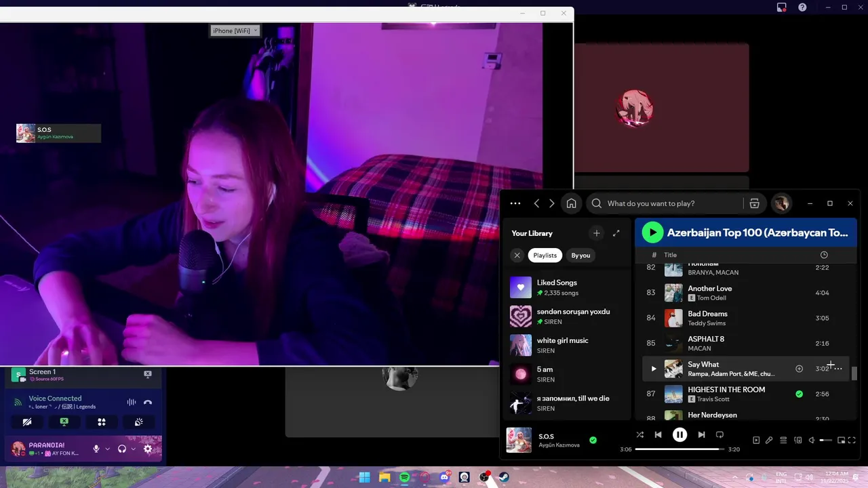
Task: Show lyrics with the microphone icon
Action: pos(769,440)
